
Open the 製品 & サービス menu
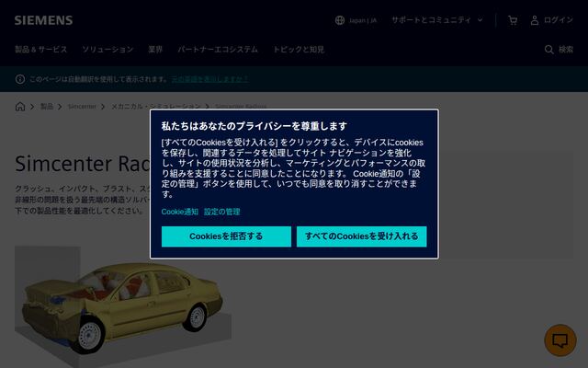40,50
